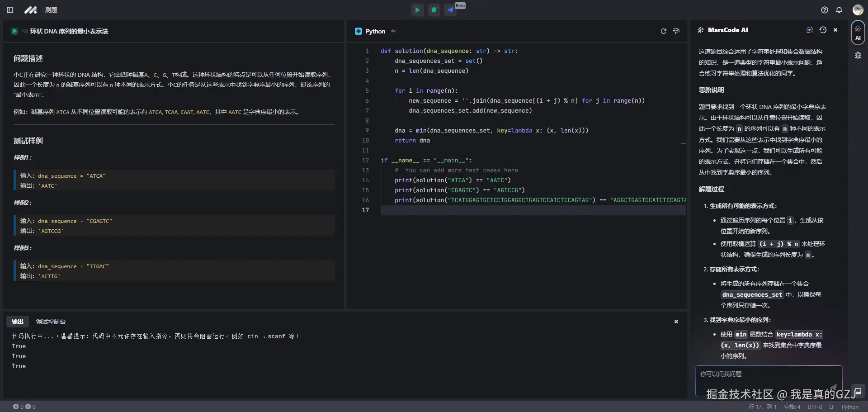Open chat history clock icon in MarsCode AI
The height and width of the screenshot is (412, 868).
(823, 30)
